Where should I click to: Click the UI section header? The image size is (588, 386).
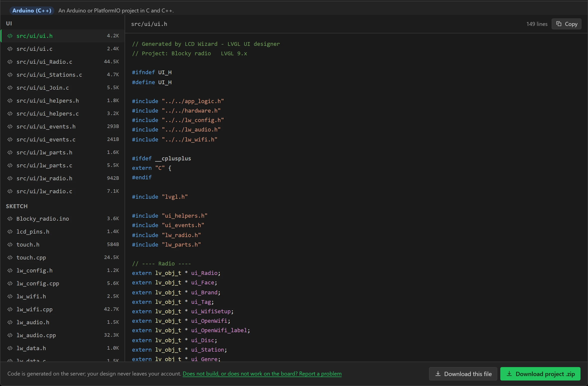click(x=9, y=23)
